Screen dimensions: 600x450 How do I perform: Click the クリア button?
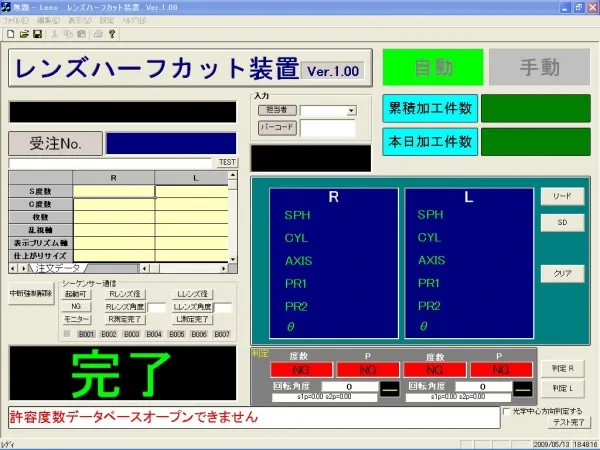pyautogui.click(x=562, y=274)
